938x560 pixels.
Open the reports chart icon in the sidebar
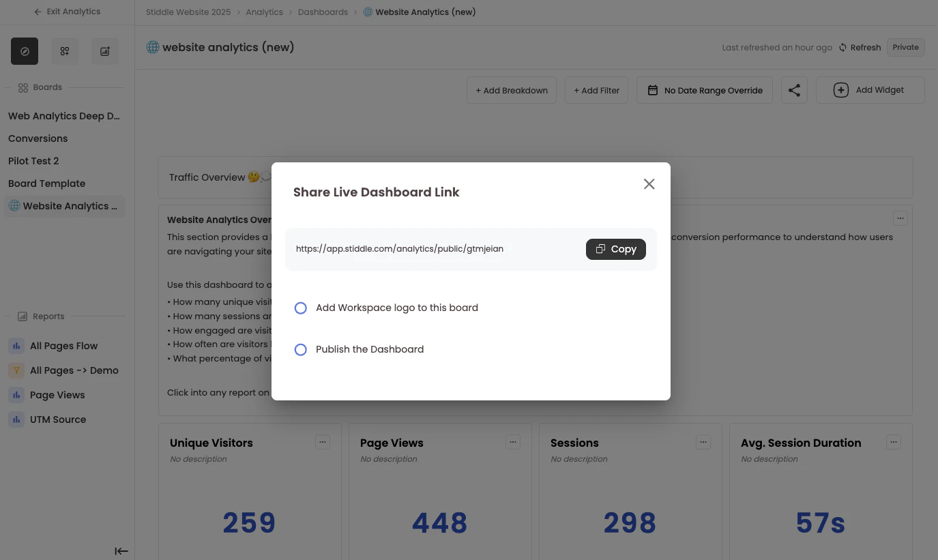pos(105,51)
